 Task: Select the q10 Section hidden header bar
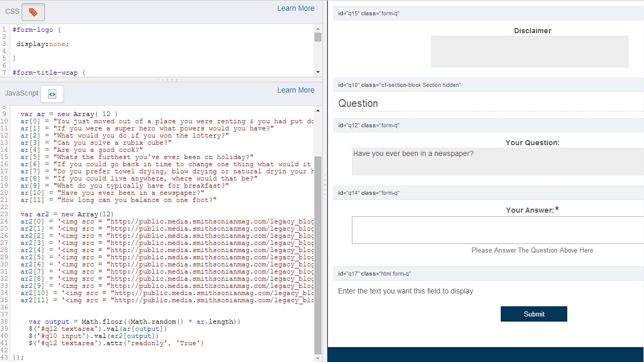pyautogui.click(x=488, y=85)
